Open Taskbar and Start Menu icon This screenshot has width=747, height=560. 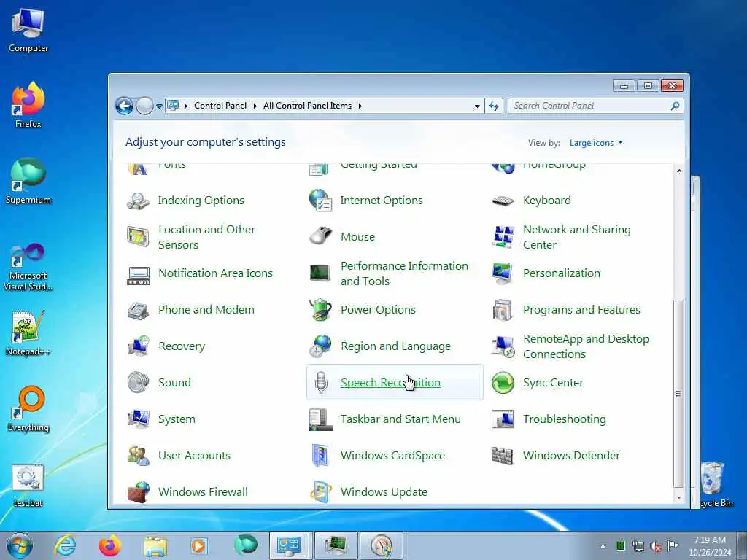(321, 419)
